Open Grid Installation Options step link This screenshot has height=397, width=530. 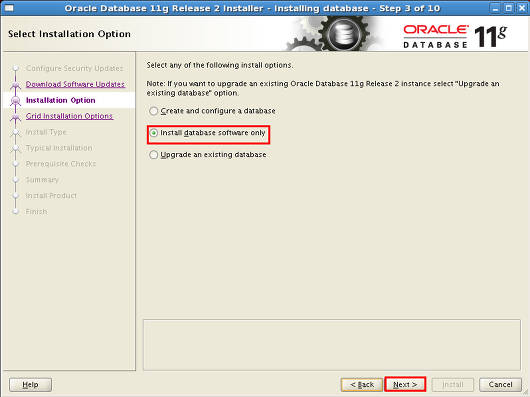[69, 116]
